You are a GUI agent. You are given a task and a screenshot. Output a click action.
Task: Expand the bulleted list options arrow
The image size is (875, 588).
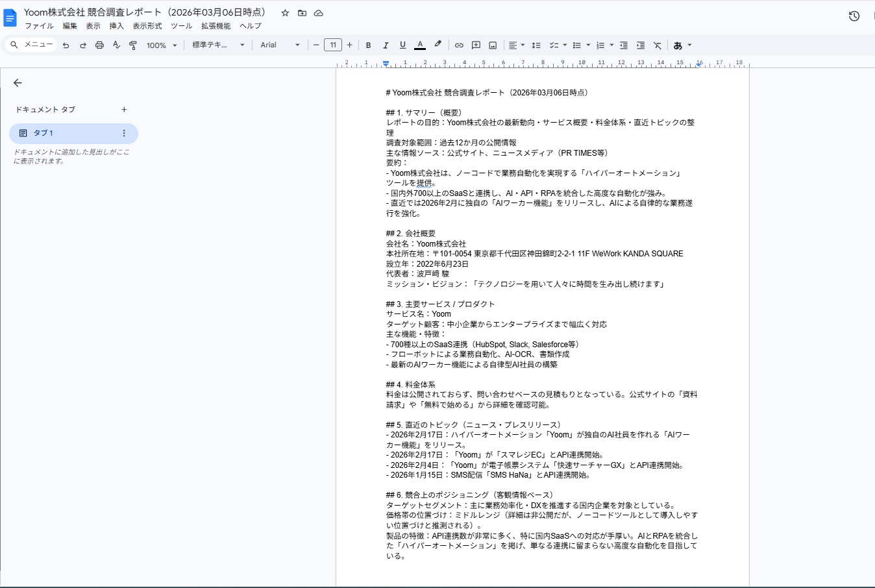pyautogui.click(x=588, y=45)
